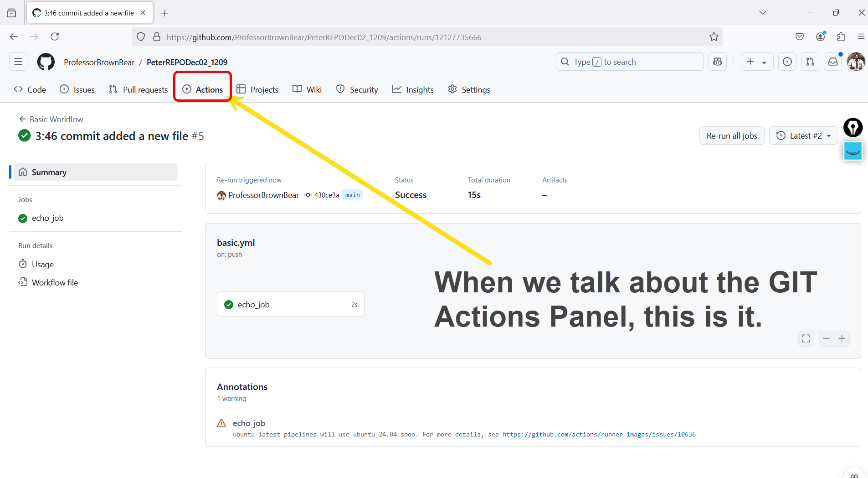Screen dimensions: 868x478
Task: Open ProfessorBrownBear user link in run summary
Action: 263,195
